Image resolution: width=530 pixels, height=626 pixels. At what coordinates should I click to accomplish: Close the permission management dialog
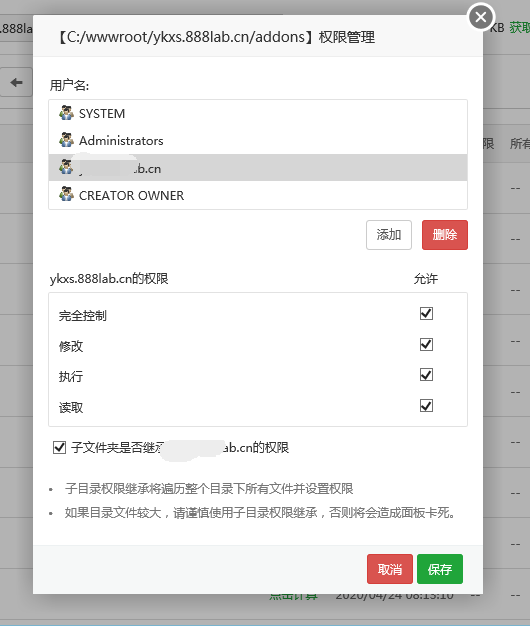481,17
